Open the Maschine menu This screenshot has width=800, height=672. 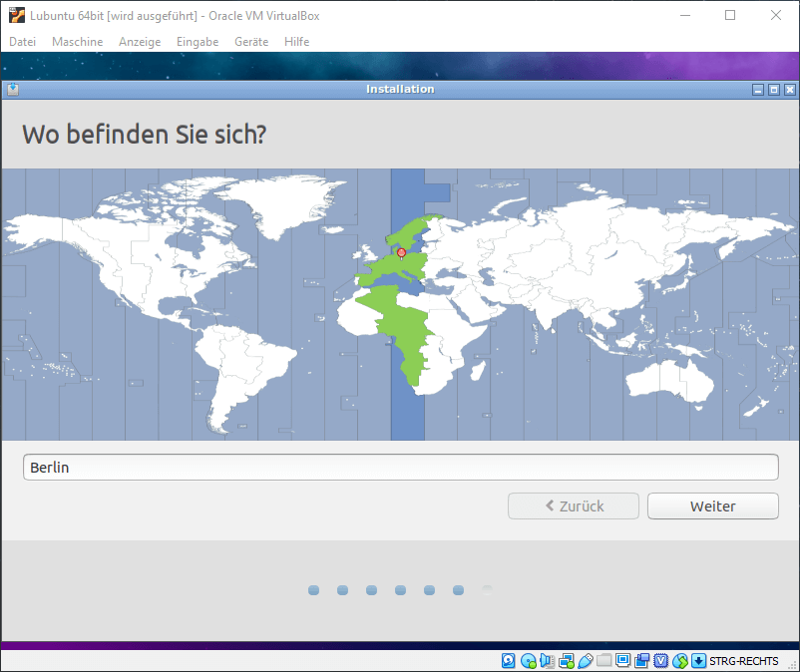(x=78, y=42)
